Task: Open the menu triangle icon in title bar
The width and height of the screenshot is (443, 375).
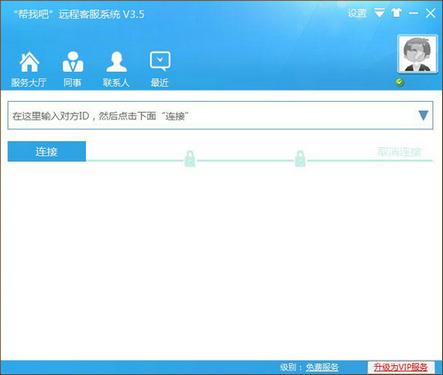Action: coord(379,13)
